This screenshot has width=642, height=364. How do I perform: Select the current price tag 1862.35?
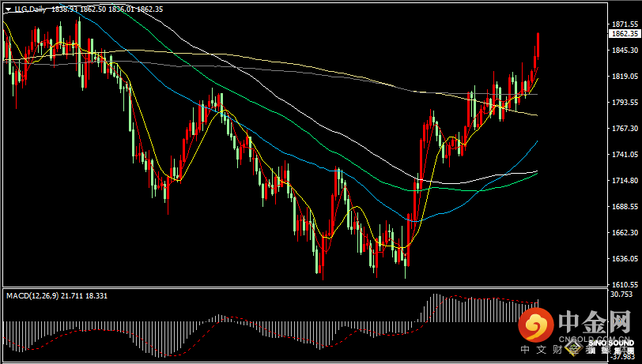click(624, 34)
